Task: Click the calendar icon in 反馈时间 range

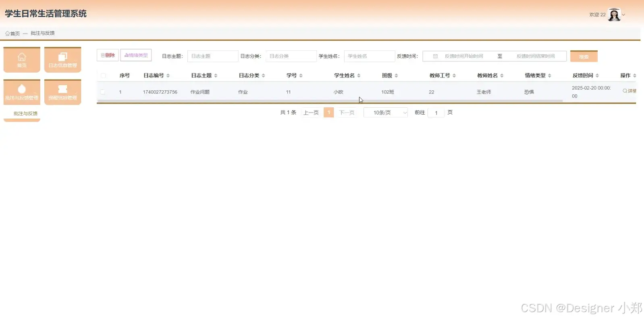Action: tap(435, 56)
